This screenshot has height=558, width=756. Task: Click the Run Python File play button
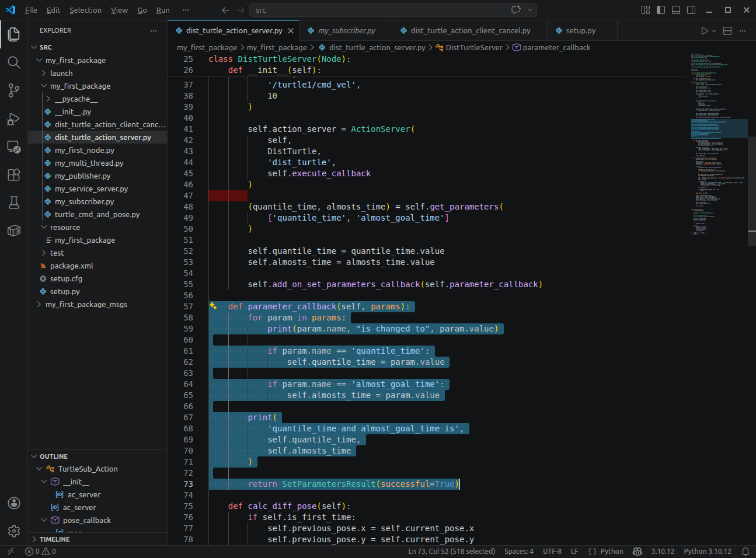click(x=705, y=31)
